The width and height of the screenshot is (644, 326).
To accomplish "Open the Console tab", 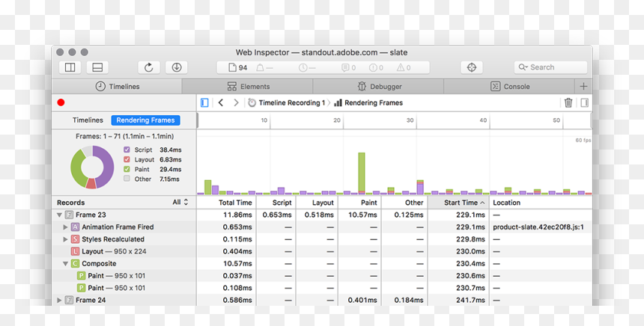I will point(509,87).
